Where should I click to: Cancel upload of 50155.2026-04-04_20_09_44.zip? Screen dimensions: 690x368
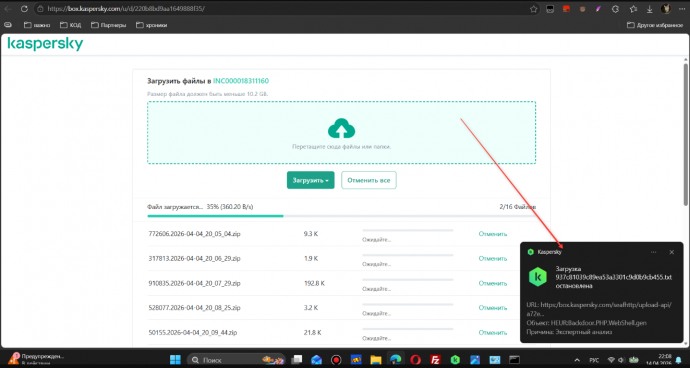[493, 332]
